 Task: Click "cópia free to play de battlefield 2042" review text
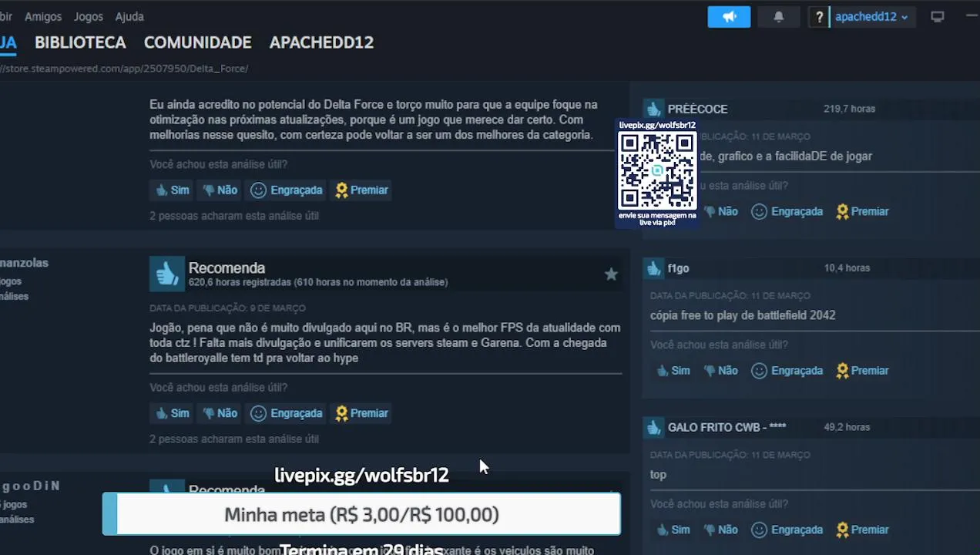[x=743, y=315]
